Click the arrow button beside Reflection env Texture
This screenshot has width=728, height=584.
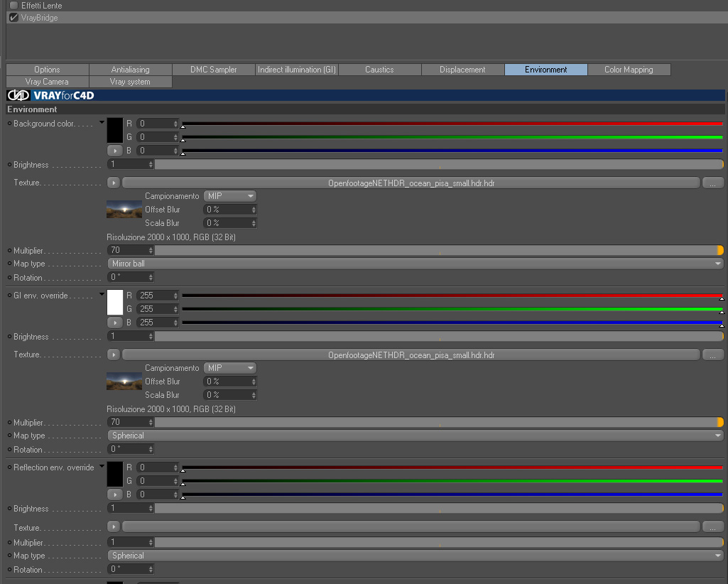114,527
